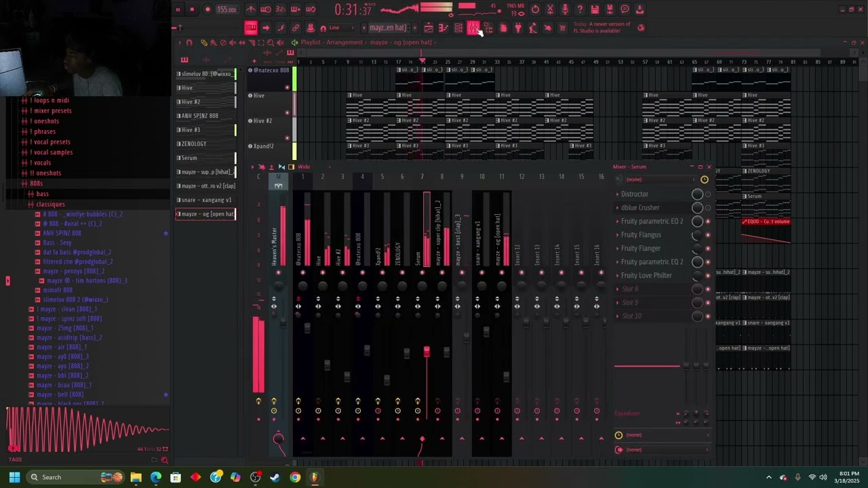
Task: Open the piano roll view button
Action: click(443, 28)
